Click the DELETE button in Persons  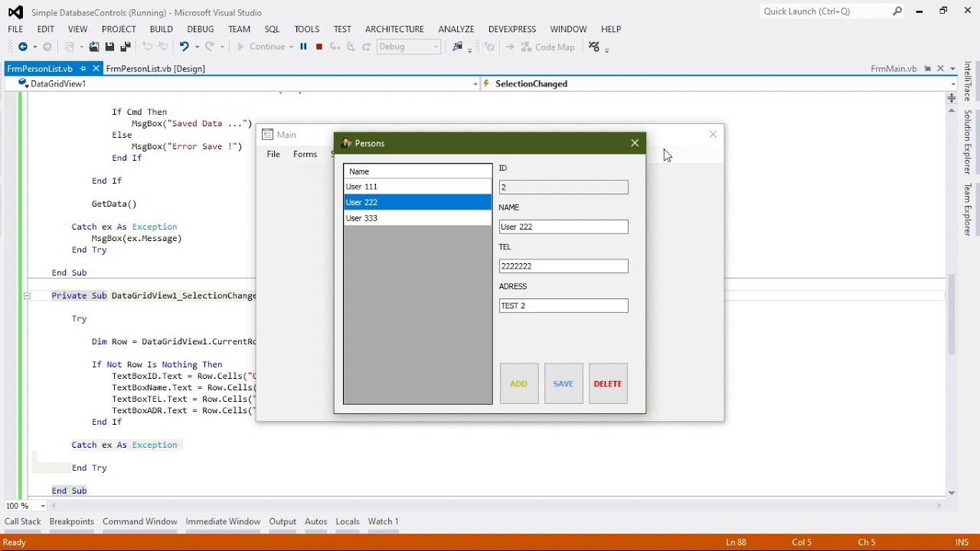pyautogui.click(x=608, y=383)
